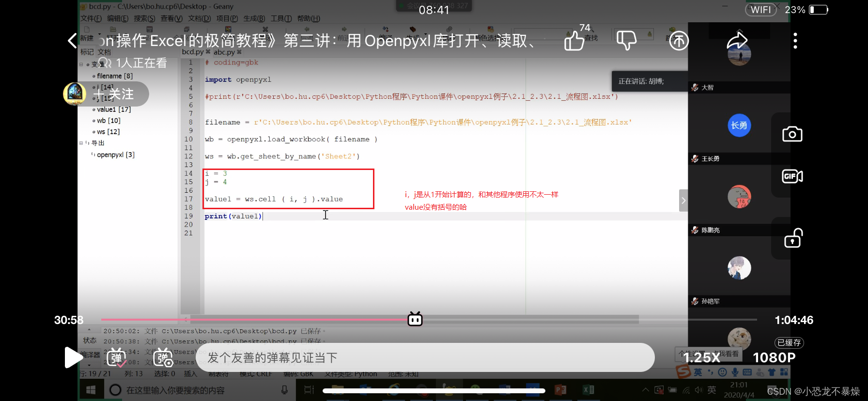Open the 编辑(E) menu in Geany
This screenshot has height=401, width=868.
tap(118, 18)
